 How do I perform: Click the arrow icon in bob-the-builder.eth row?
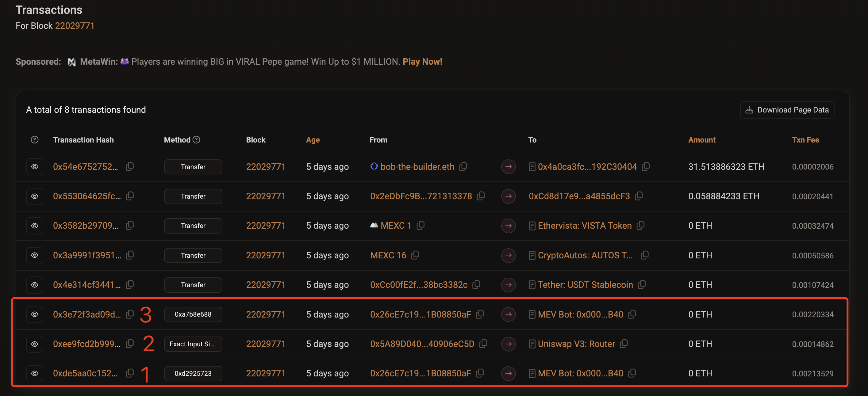click(509, 167)
